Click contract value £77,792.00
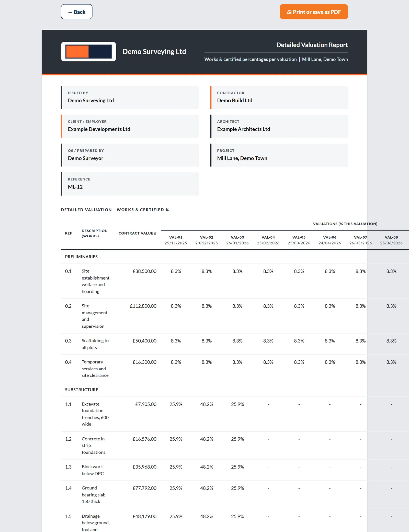409x532 pixels. (144, 488)
